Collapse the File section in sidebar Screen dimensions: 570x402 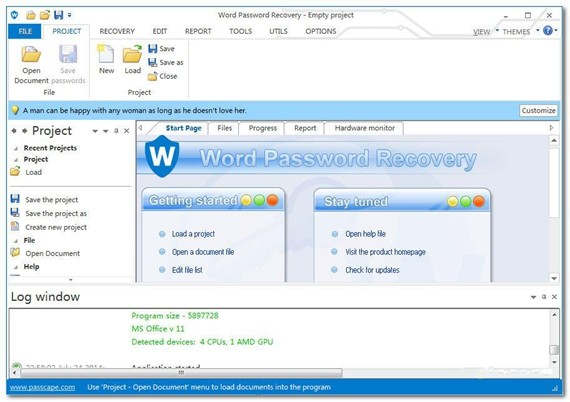(16, 241)
